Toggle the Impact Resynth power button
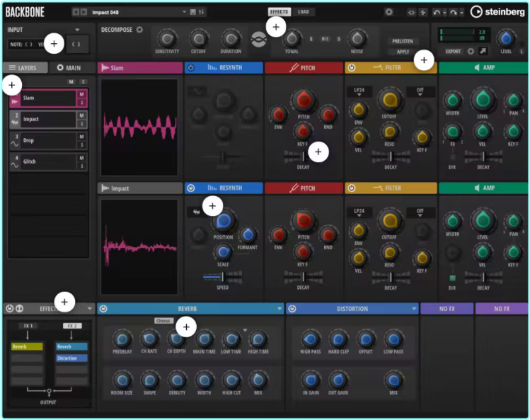 point(191,188)
